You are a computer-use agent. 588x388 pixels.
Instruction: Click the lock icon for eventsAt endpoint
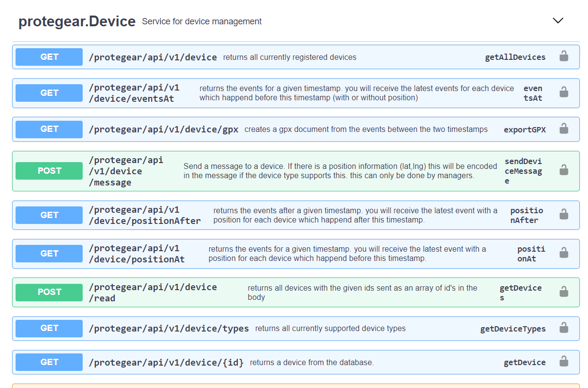pos(564,92)
